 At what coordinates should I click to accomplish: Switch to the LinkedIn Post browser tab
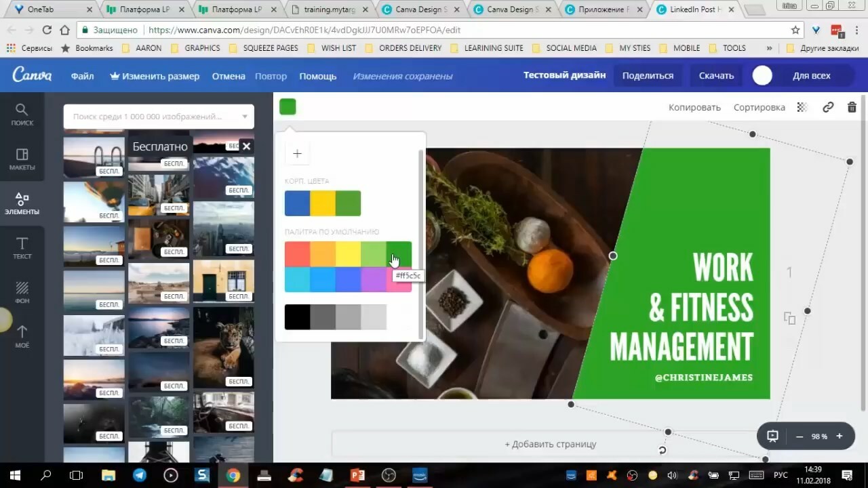[x=696, y=9]
